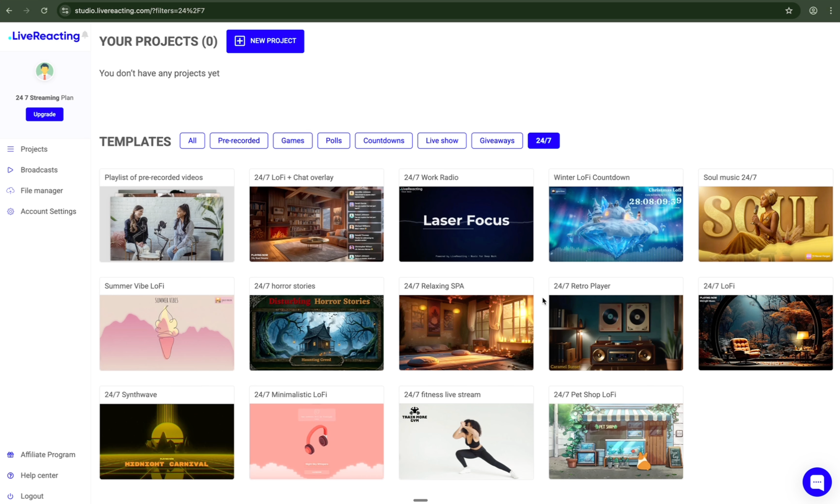The width and height of the screenshot is (840, 504).
Task: Open Broadcasts in the sidebar
Action: click(x=39, y=170)
